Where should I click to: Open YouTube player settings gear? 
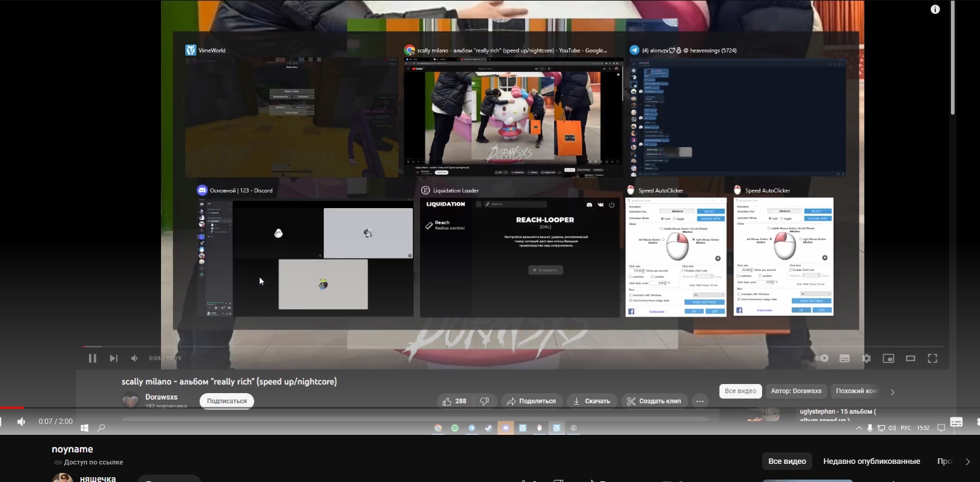pyautogui.click(x=866, y=359)
